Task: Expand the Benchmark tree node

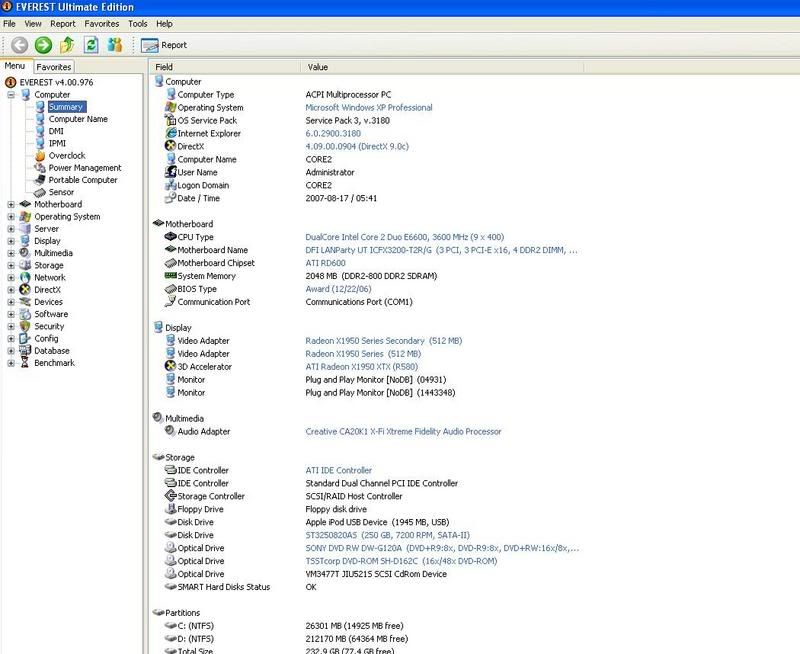Action: coord(11,363)
